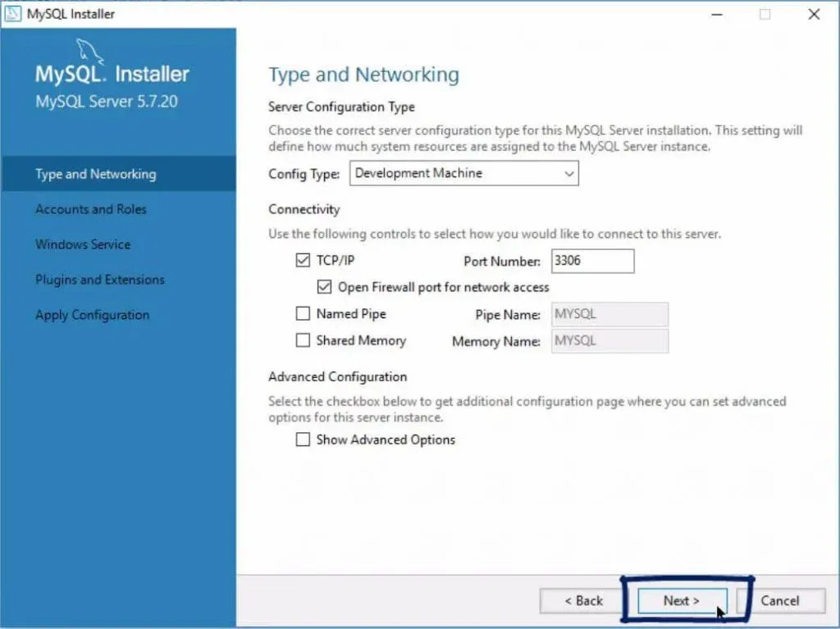Click the MySQL dolphin logo in sidebar
The image size is (840, 629).
92,53
